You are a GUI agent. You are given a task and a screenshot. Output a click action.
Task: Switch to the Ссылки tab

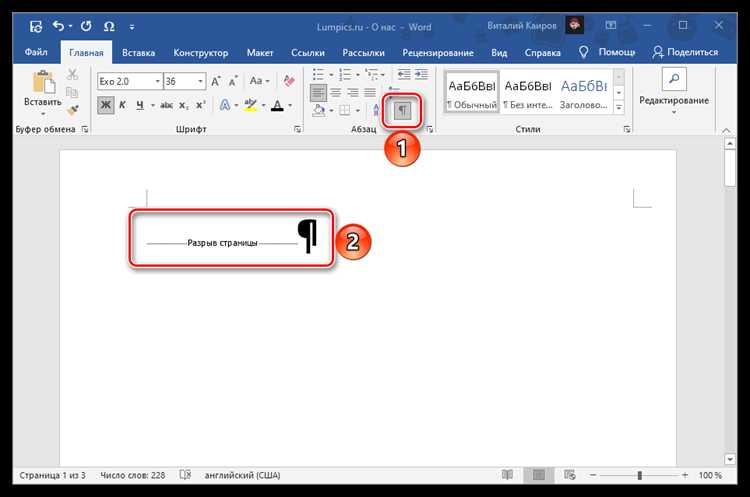tap(308, 53)
